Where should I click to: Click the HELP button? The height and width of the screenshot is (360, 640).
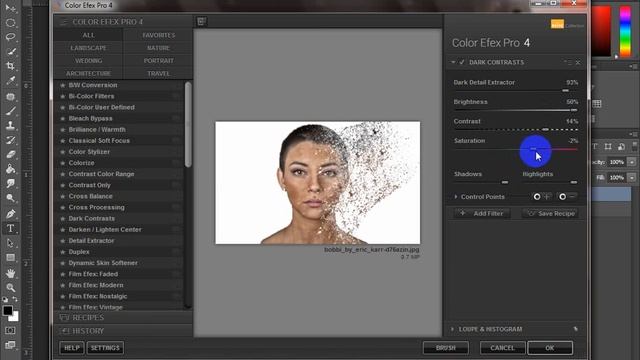[71, 348]
